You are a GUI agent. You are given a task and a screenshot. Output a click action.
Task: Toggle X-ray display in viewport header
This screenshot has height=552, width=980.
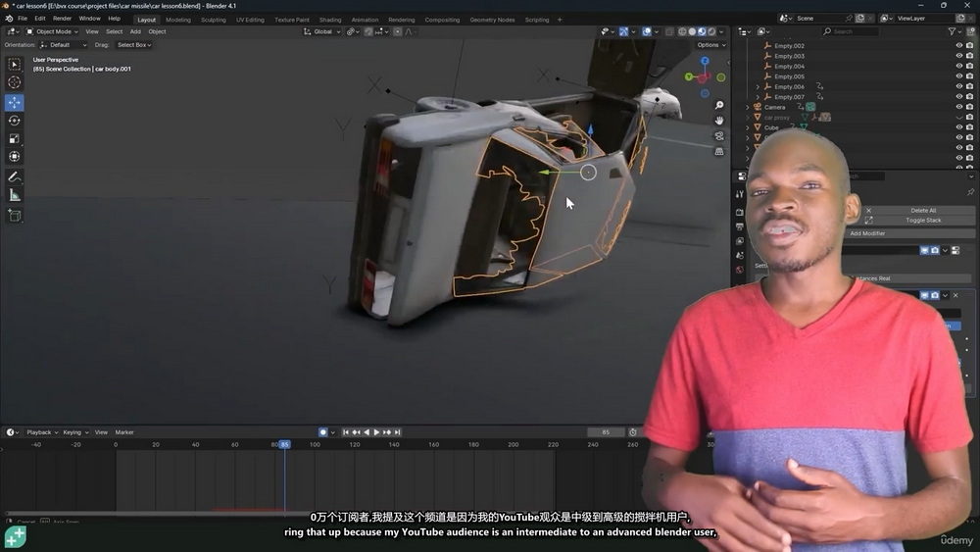(x=669, y=31)
